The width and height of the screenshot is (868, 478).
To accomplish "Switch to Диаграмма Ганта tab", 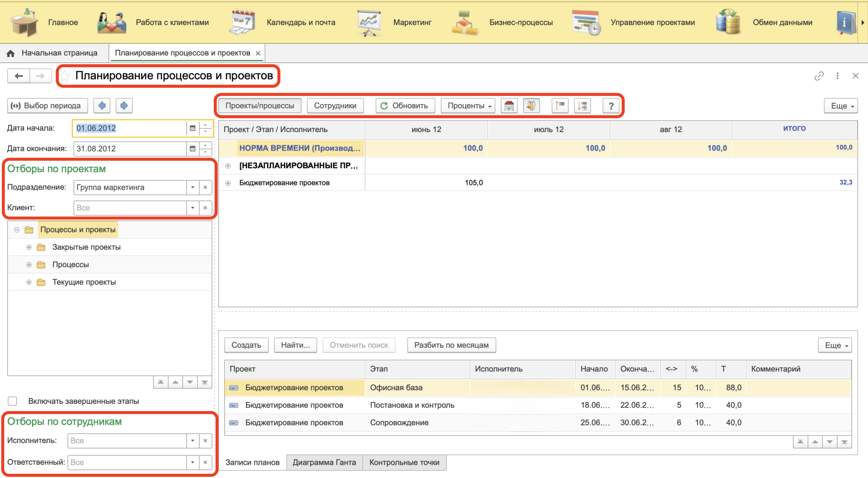I will pos(324,463).
